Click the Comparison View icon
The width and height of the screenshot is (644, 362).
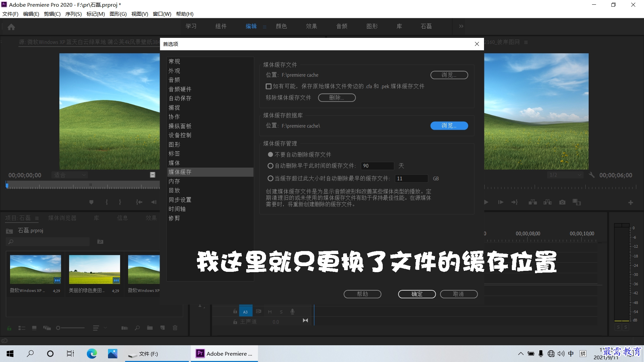tap(577, 202)
